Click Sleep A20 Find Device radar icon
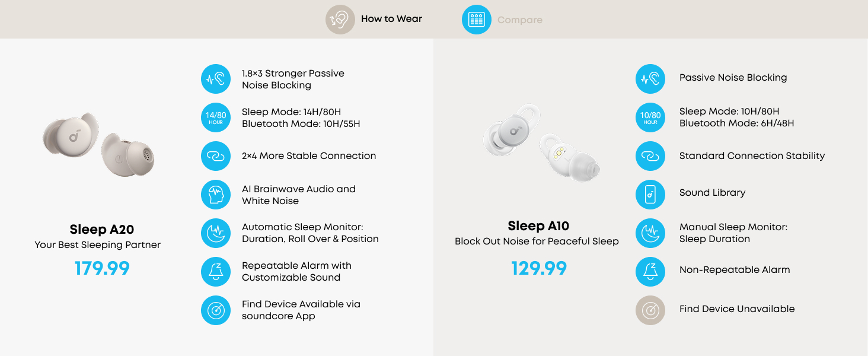The width and height of the screenshot is (868, 356). click(x=216, y=310)
